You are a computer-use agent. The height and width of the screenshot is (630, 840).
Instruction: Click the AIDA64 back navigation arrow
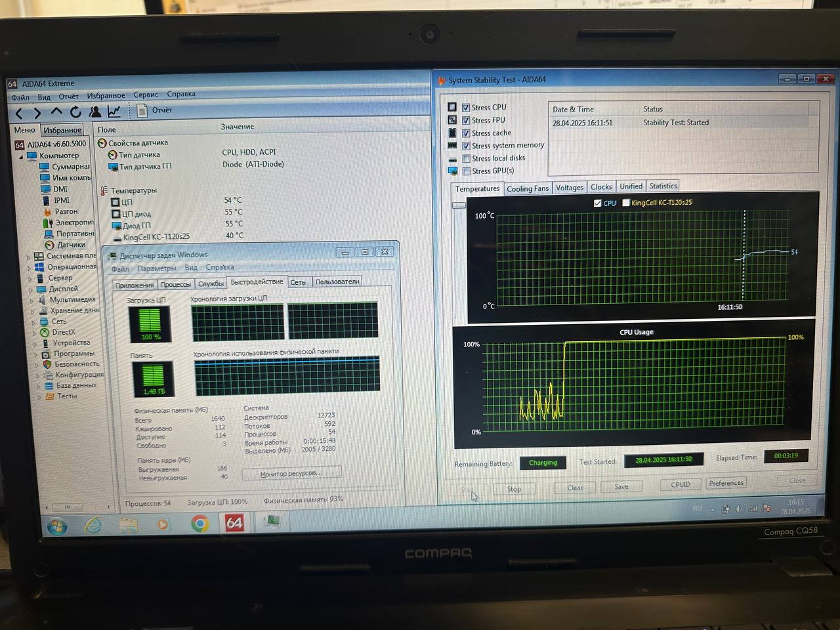pyautogui.click(x=19, y=113)
